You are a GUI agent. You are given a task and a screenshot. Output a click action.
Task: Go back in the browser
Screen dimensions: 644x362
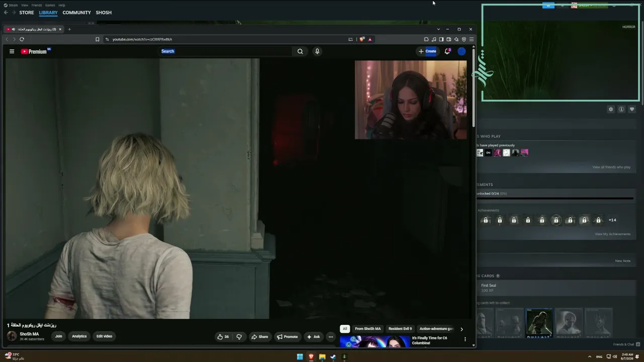coord(7,39)
